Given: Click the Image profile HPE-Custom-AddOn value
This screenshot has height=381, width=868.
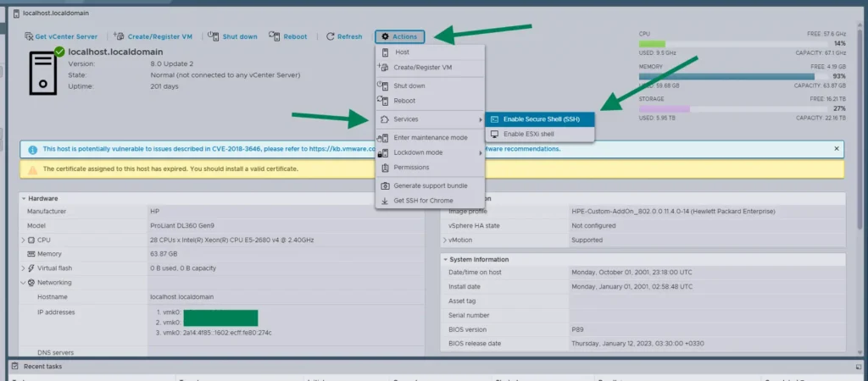Looking at the screenshot, I should (x=673, y=211).
